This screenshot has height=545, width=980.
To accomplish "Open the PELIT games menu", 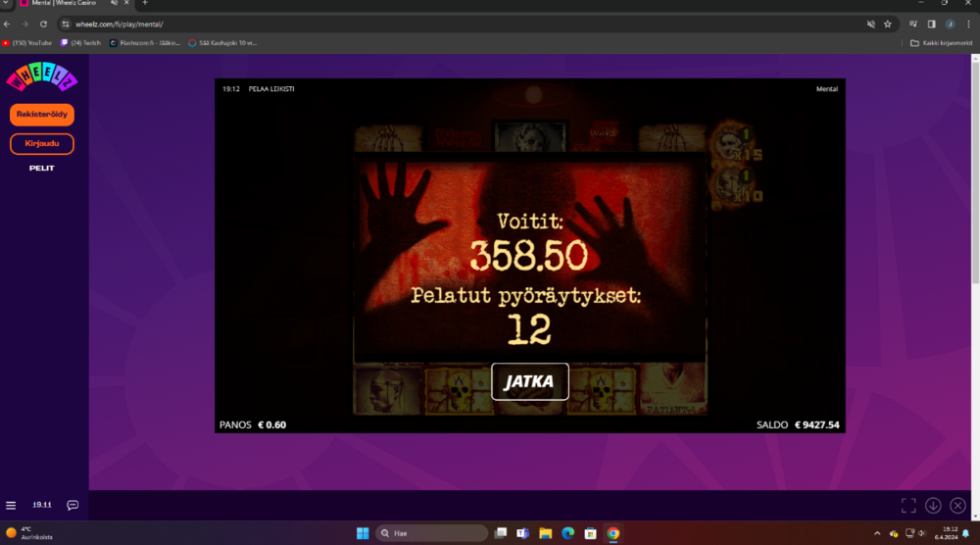I will (x=42, y=169).
